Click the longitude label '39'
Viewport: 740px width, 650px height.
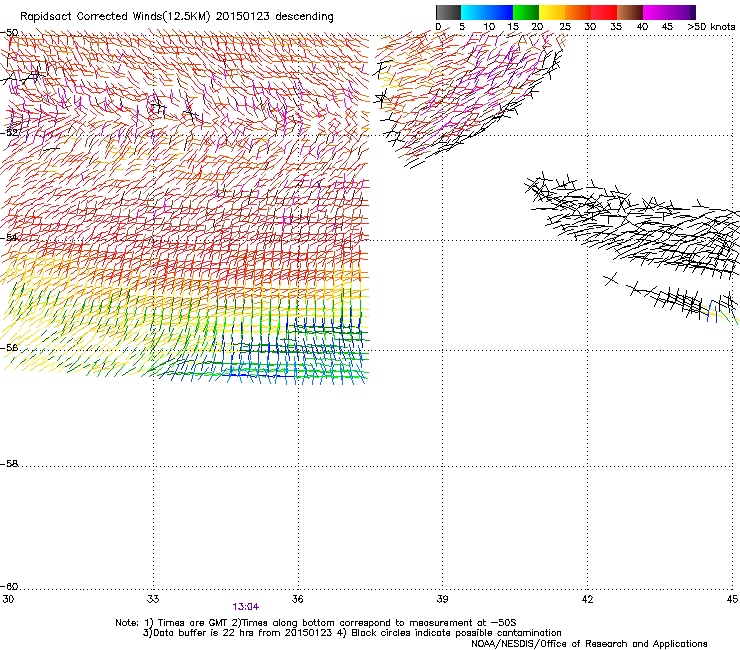click(442, 599)
